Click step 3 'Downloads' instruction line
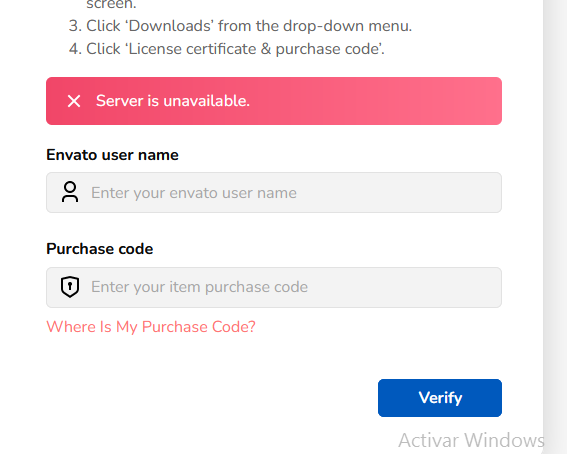The width and height of the screenshot is (567, 454). [240, 26]
